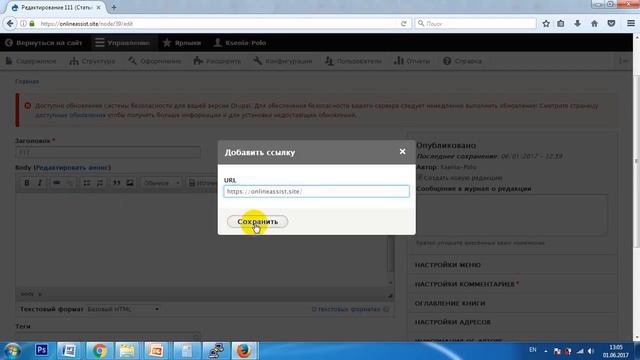Open the downloads arrow icon
Viewport: 640px width, 360px height.
click(x=578, y=24)
